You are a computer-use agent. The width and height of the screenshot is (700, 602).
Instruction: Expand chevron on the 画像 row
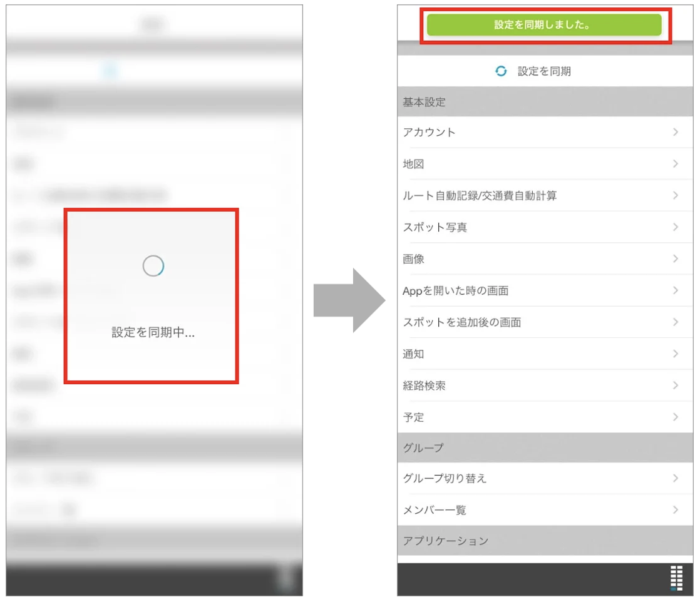[676, 259]
